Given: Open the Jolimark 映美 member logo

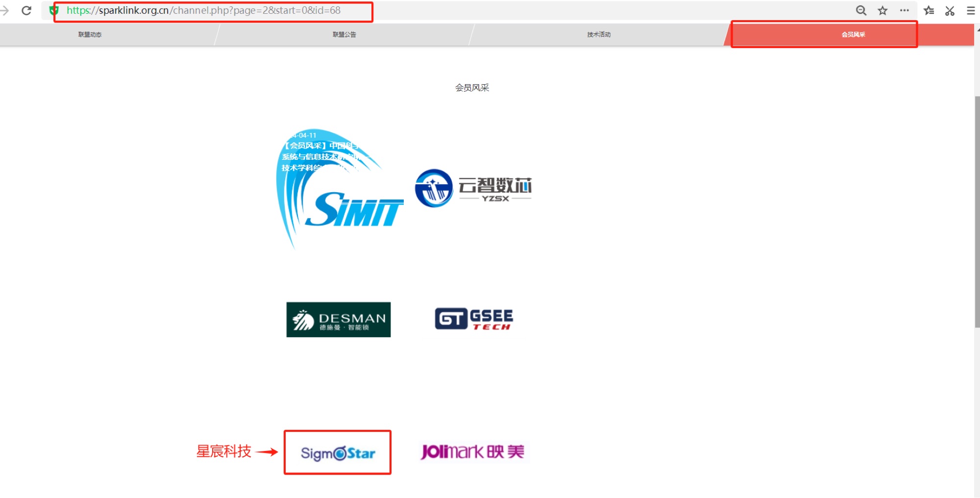Looking at the screenshot, I should tap(473, 451).
